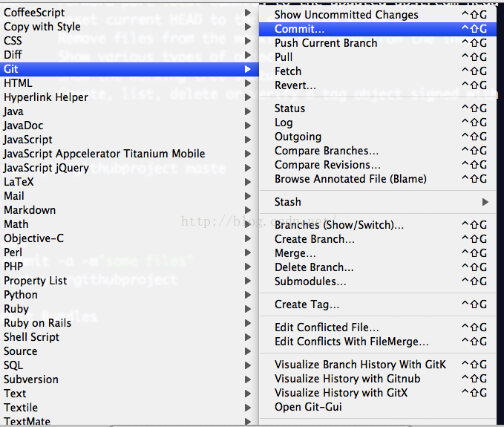Viewport: 504px width, 427px height.
Task: Choose Create Branch…
Action: click(x=378, y=239)
